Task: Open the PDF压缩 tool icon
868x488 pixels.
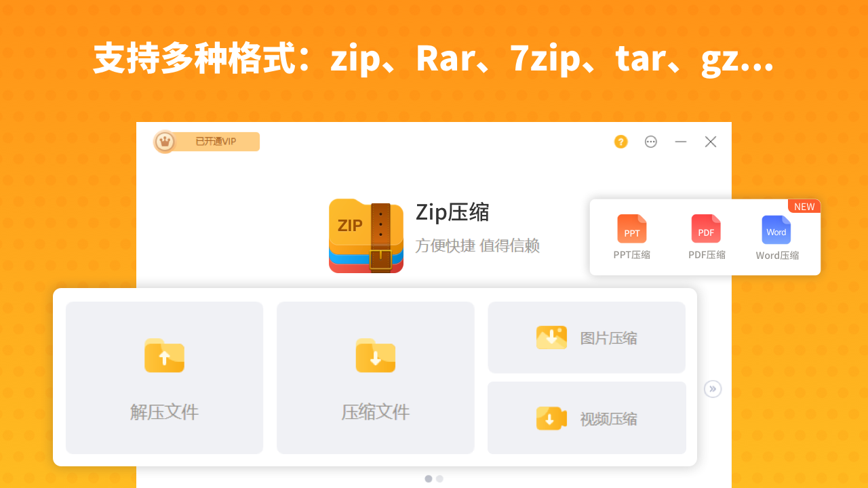Action: point(706,229)
